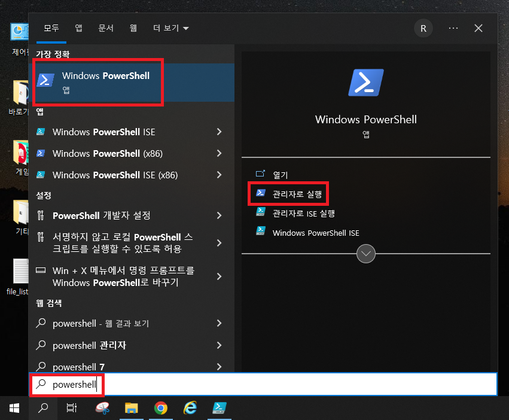The height and width of the screenshot is (420, 509).
Task: Expand 서명하지 않고 로컬 PowerShell arrow
Action: (x=220, y=243)
